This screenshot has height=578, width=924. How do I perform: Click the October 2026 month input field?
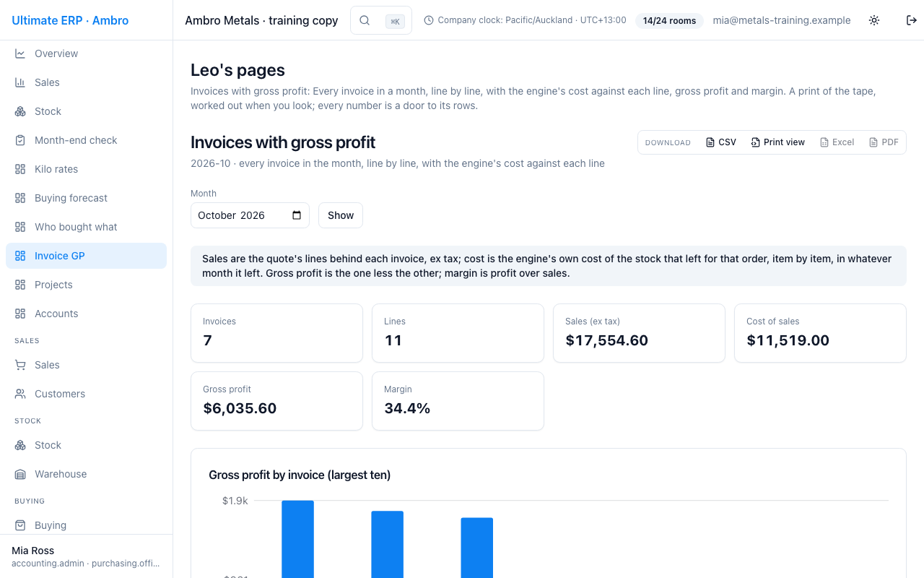coord(250,215)
